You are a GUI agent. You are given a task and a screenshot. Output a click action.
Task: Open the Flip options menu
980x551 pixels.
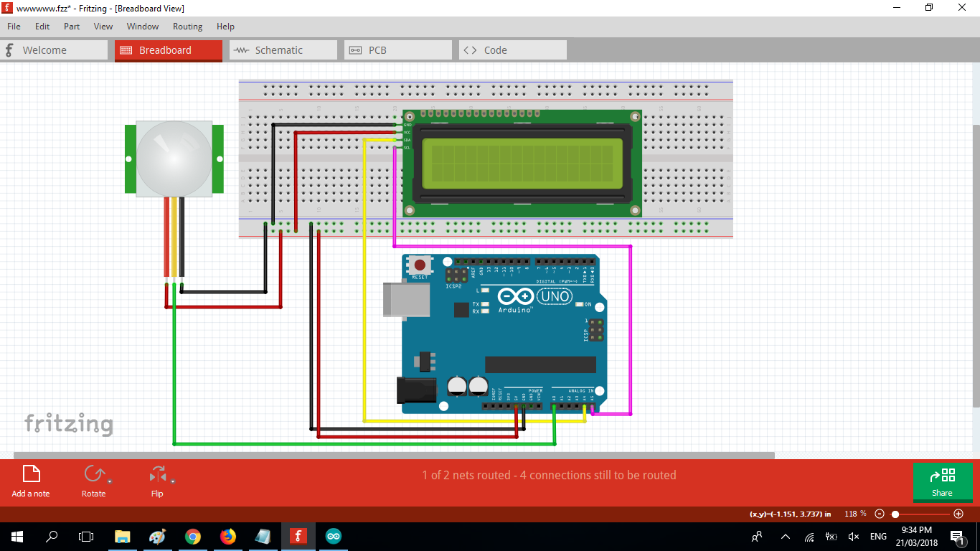click(x=173, y=481)
